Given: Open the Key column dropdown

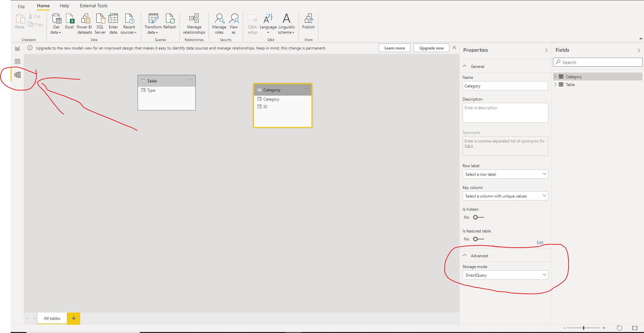Looking at the screenshot, I should (x=505, y=196).
